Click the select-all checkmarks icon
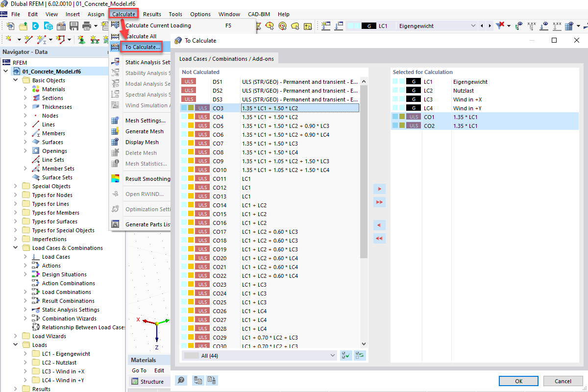 [346, 356]
